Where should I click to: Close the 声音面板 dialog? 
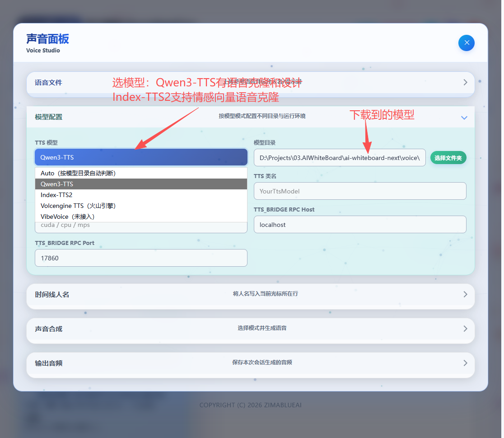467,42
